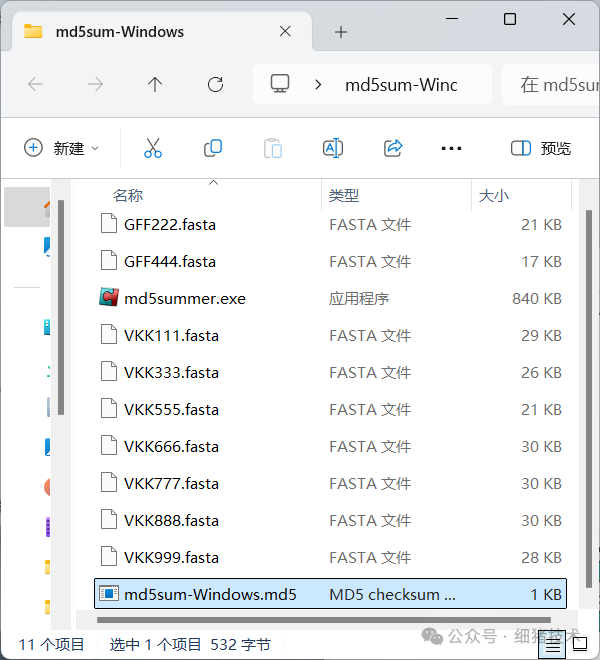Open the md5summer.exe application icon
The height and width of the screenshot is (660, 600).
click(109, 298)
